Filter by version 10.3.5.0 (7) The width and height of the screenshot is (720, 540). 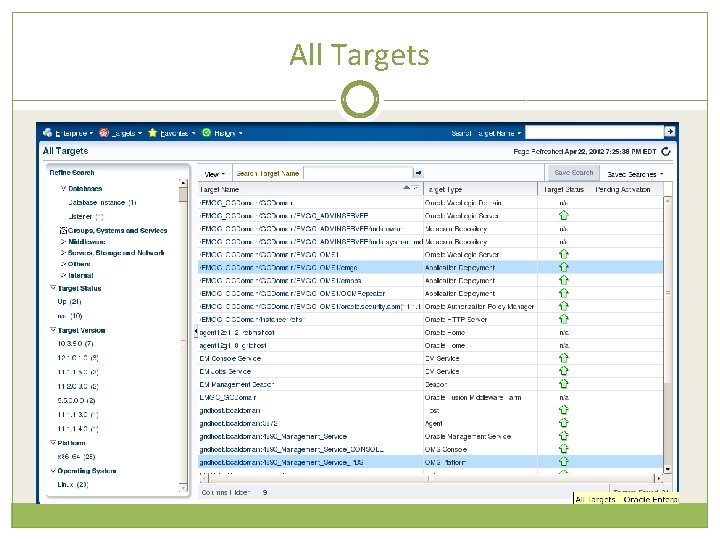[75, 343]
